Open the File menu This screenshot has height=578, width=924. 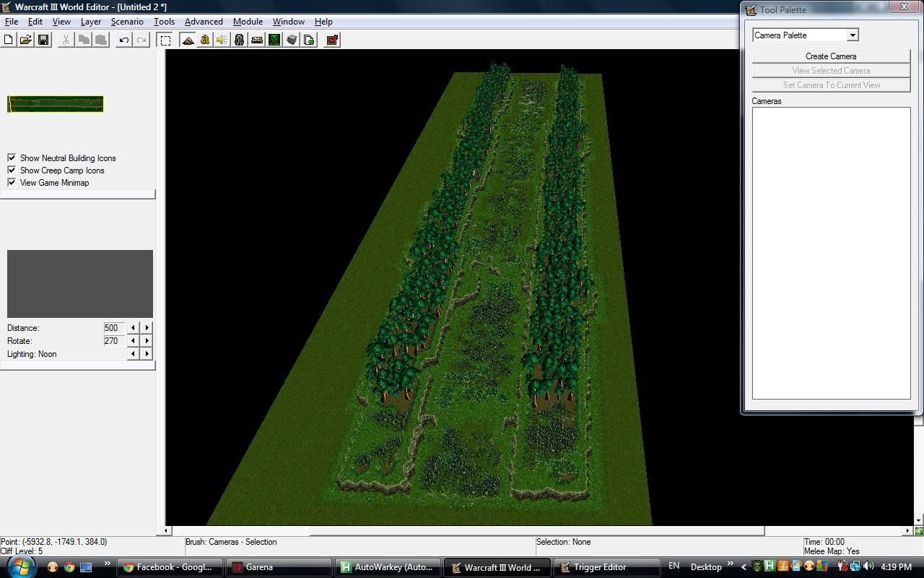pos(12,22)
